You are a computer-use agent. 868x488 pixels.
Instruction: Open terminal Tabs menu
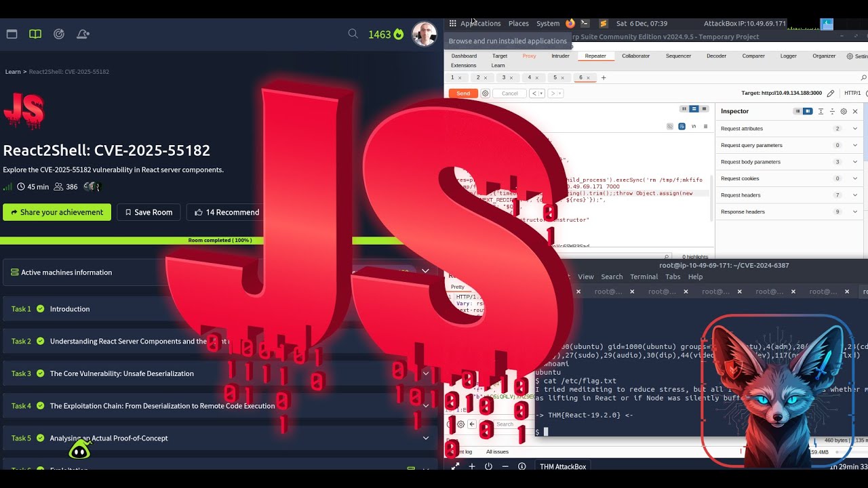[x=673, y=277]
